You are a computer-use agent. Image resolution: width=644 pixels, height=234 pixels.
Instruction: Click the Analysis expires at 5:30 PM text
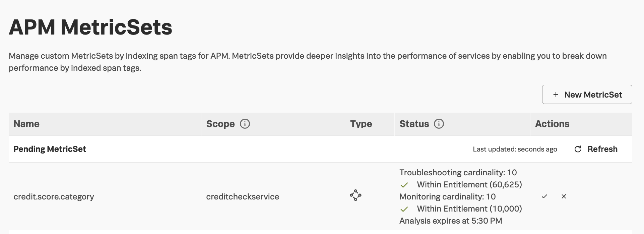coord(450,221)
